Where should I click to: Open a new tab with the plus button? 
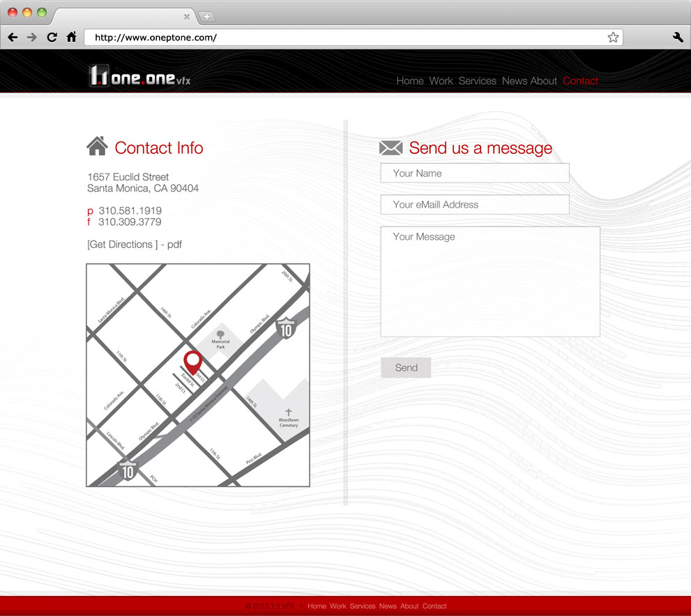tap(207, 17)
